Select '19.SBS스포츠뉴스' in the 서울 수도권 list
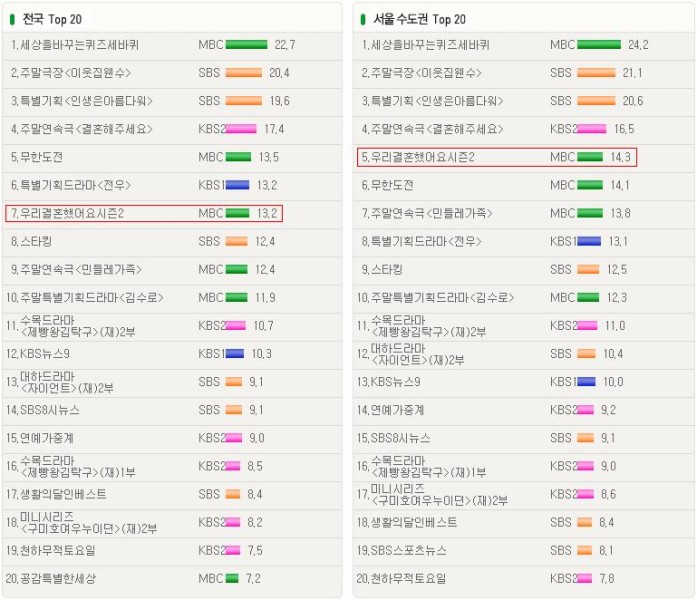The height and width of the screenshot is (600, 697). 402,551
